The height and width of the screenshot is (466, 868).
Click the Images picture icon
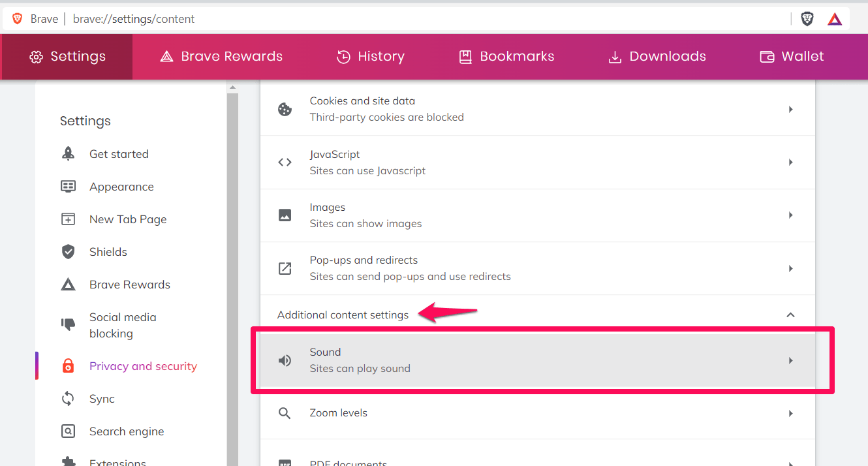(285, 215)
